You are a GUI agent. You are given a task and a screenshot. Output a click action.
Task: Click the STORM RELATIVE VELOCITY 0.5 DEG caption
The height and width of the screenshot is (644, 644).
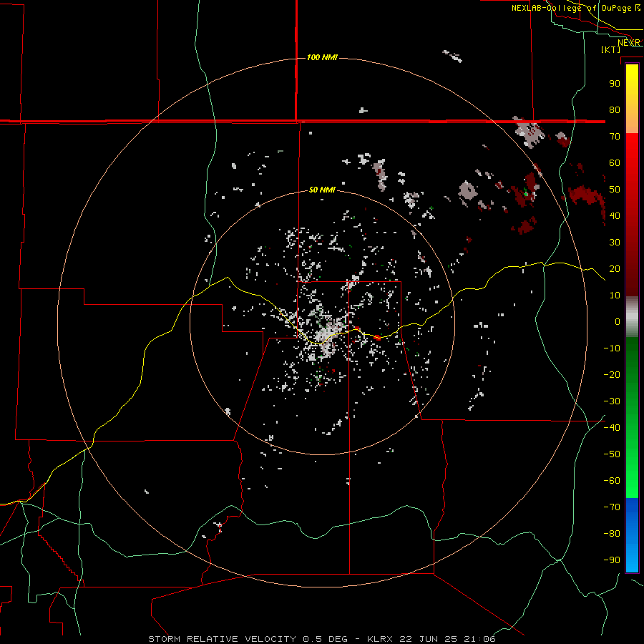click(x=248, y=639)
